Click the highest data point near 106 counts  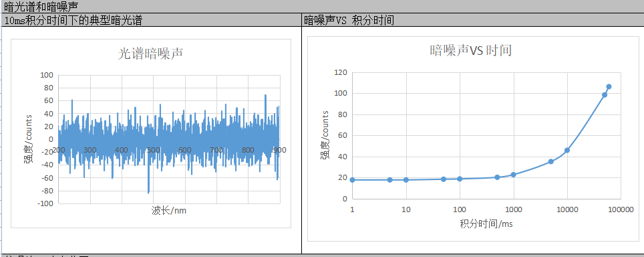[609, 86]
